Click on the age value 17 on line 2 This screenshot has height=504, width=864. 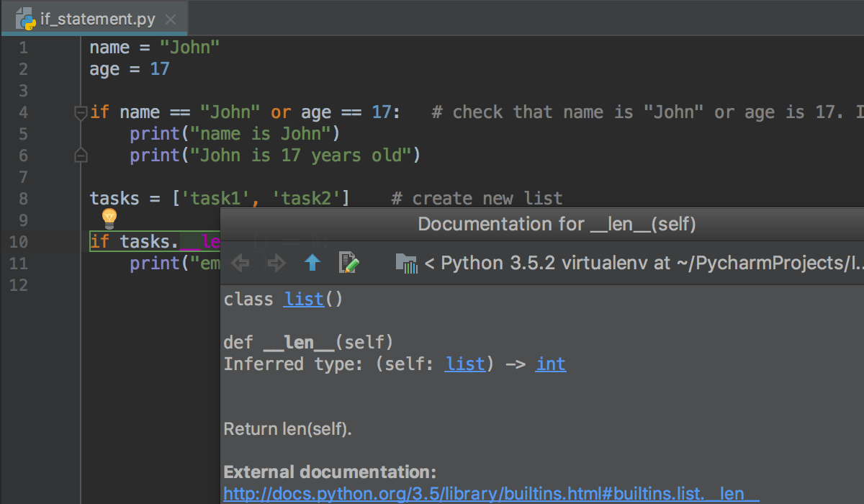(x=159, y=69)
